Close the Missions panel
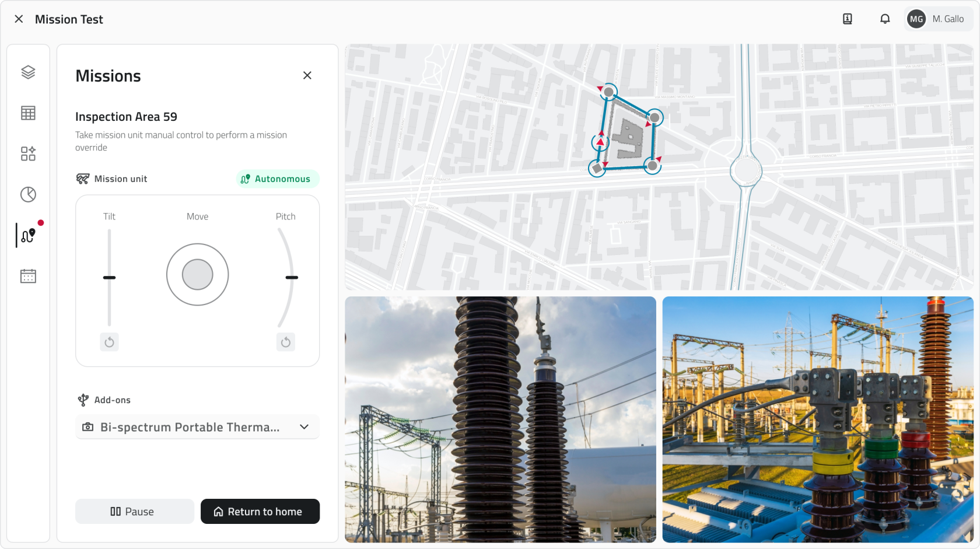The width and height of the screenshot is (980, 549). pos(307,75)
